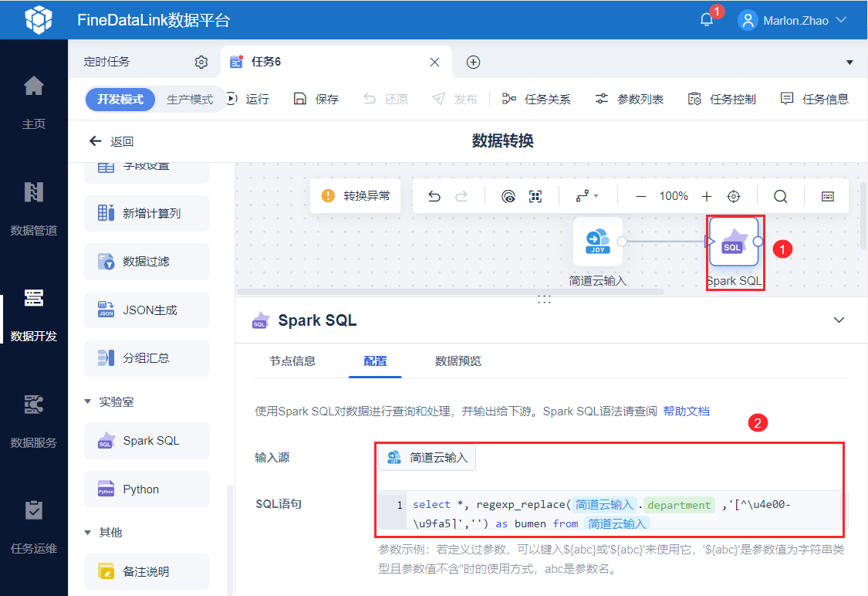Open the connector layout dropdown
868x596 pixels.
587,196
